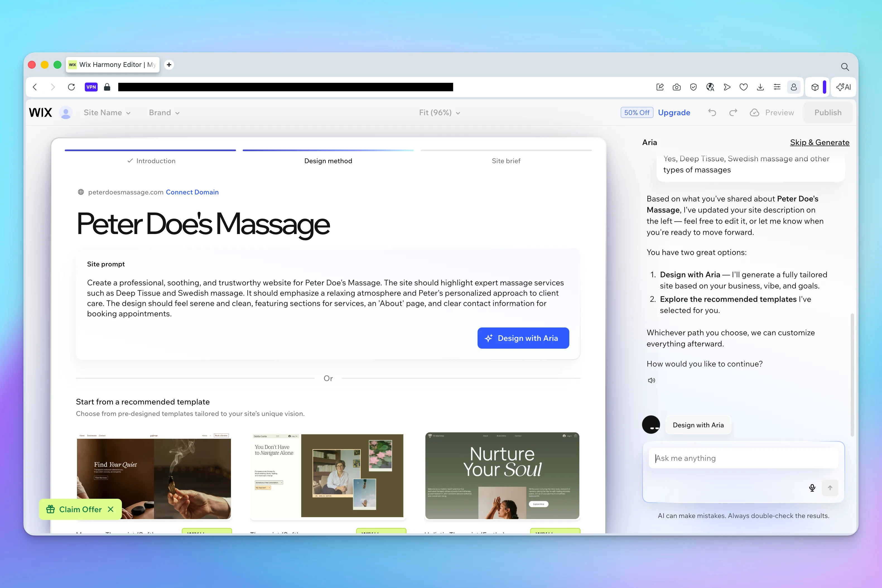Viewport: 882px width, 588px height.
Task: Click the Connect Domain link
Action: point(192,192)
